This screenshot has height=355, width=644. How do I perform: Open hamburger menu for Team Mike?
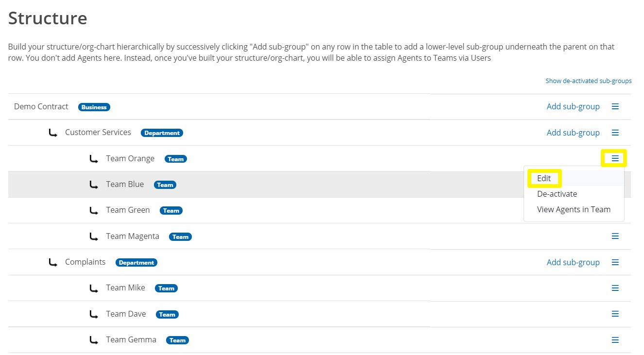pos(615,288)
